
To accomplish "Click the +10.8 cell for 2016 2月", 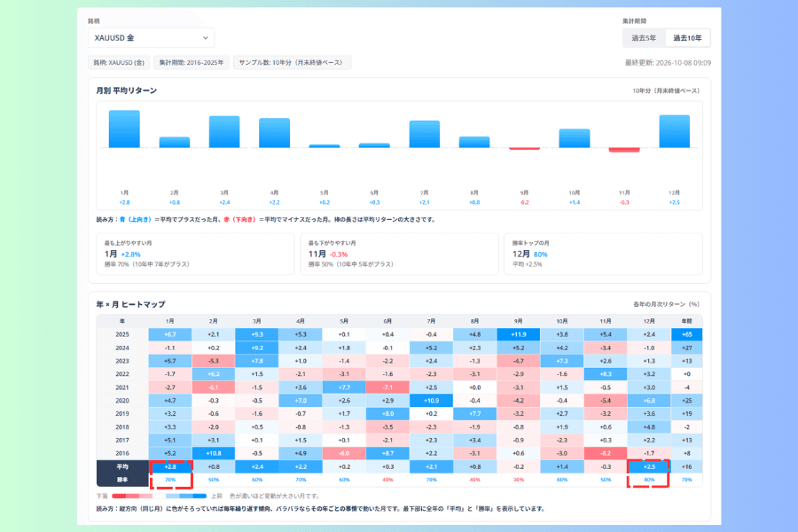I will tap(214, 453).
